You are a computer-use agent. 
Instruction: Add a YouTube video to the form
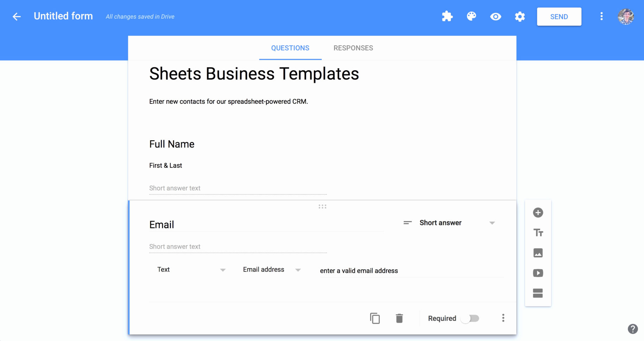[x=538, y=273]
